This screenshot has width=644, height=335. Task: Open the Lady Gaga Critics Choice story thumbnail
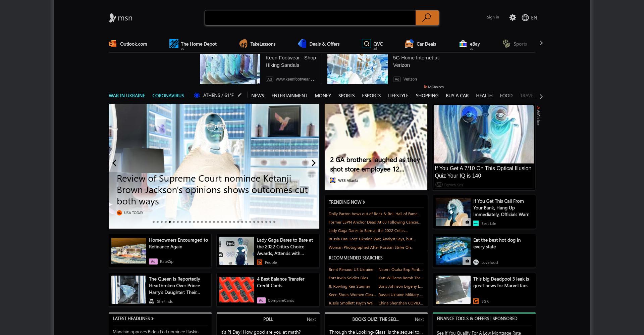[237, 251]
